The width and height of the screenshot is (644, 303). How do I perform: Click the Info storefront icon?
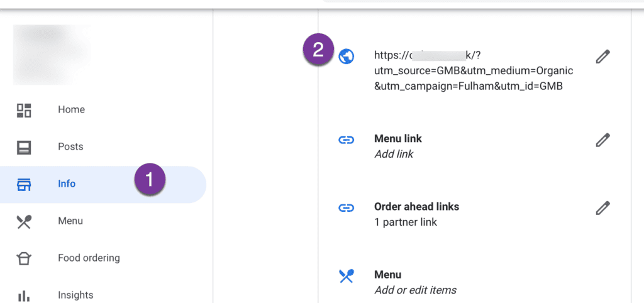point(24,184)
